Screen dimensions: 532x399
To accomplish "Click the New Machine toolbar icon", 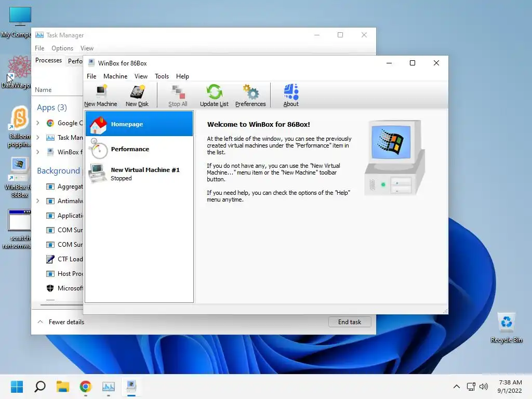I will pyautogui.click(x=100, y=96).
